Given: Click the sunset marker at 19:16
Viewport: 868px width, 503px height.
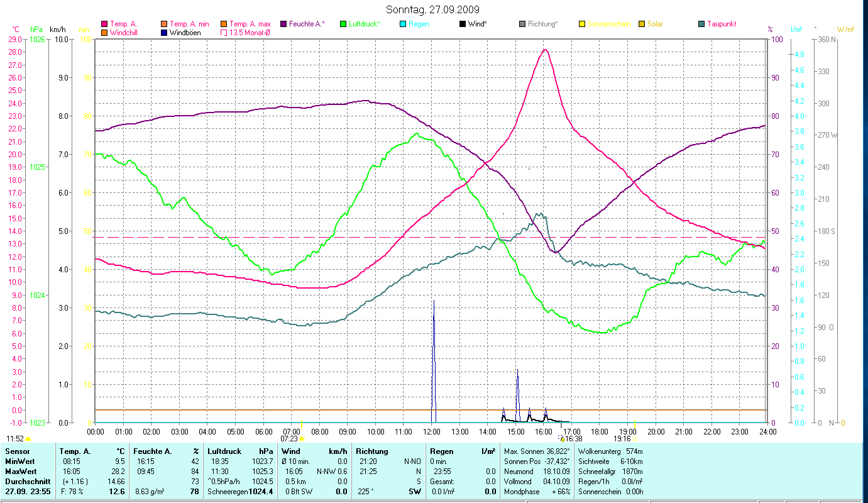Looking at the screenshot, I should (x=635, y=438).
